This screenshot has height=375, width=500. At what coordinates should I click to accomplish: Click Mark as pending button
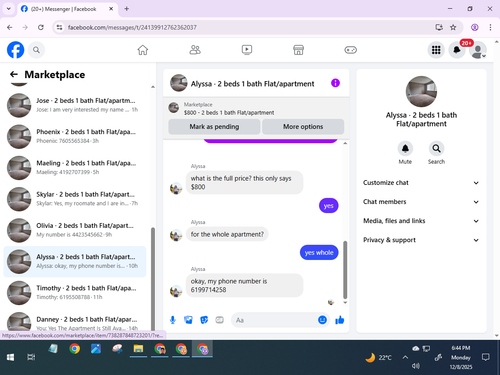[214, 127]
